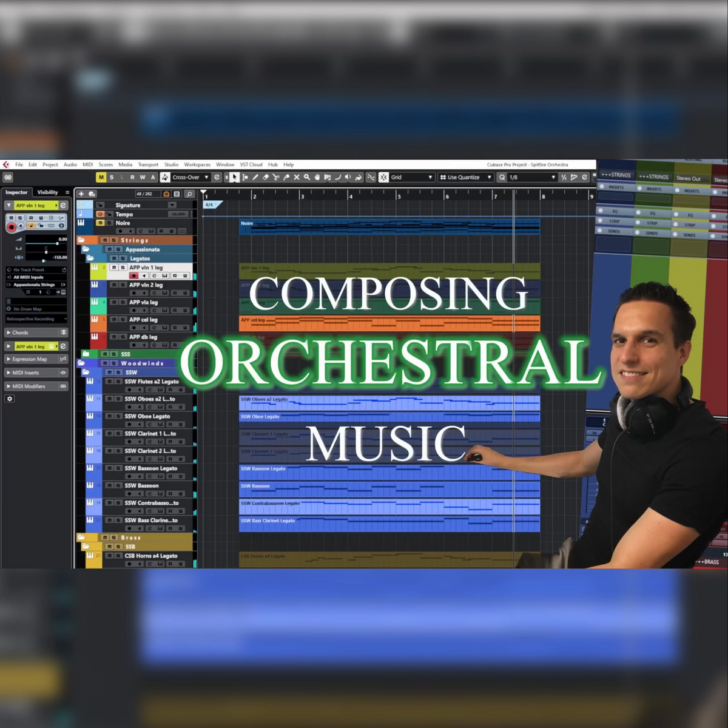Open Inspector settings gear icon
The width and height of the screenshot is (728, 728).
tap(10, 399)
